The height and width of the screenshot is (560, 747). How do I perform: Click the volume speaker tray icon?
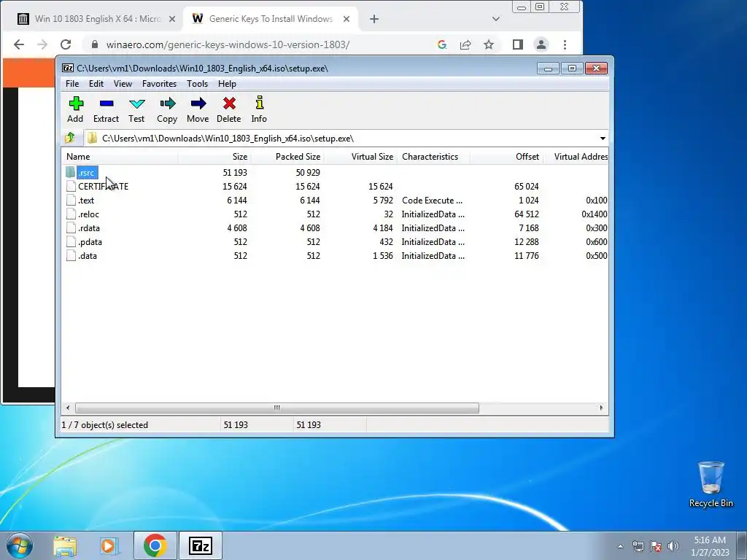[673, 546]
